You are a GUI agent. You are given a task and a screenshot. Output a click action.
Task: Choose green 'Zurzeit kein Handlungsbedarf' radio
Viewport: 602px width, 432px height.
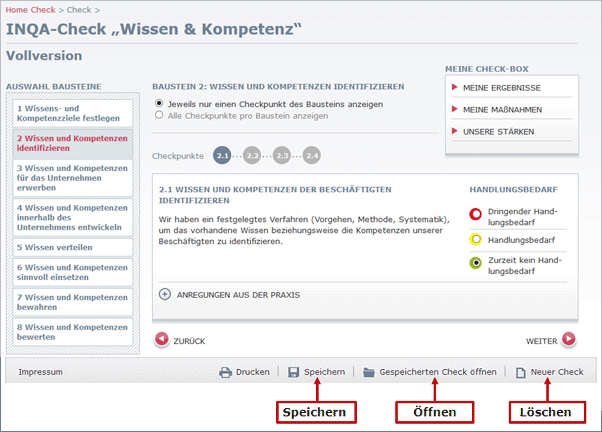476,263
